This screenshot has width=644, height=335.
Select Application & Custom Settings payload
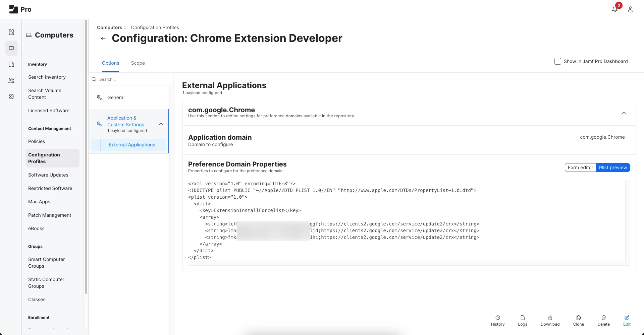129,124
